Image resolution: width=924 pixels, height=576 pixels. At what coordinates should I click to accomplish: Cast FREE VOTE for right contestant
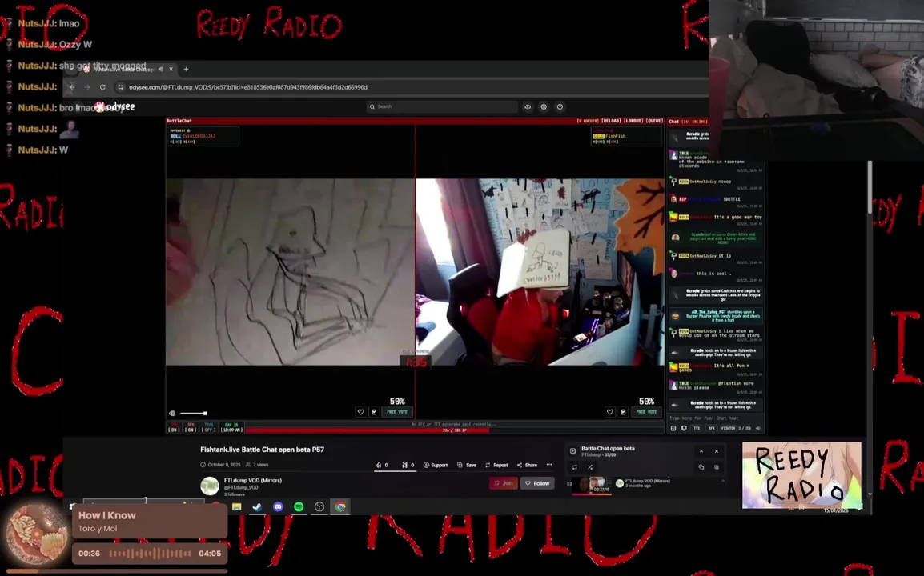click(646, 412)
